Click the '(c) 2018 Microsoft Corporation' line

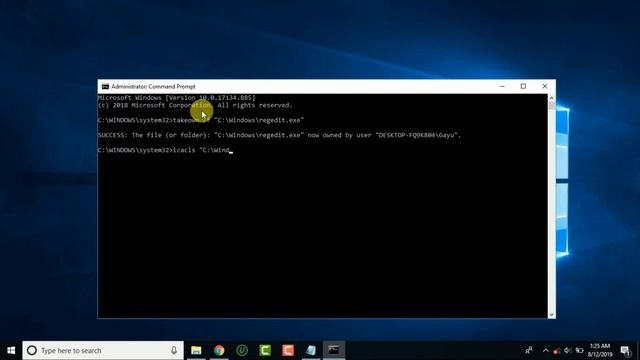(x=195, y=105)
